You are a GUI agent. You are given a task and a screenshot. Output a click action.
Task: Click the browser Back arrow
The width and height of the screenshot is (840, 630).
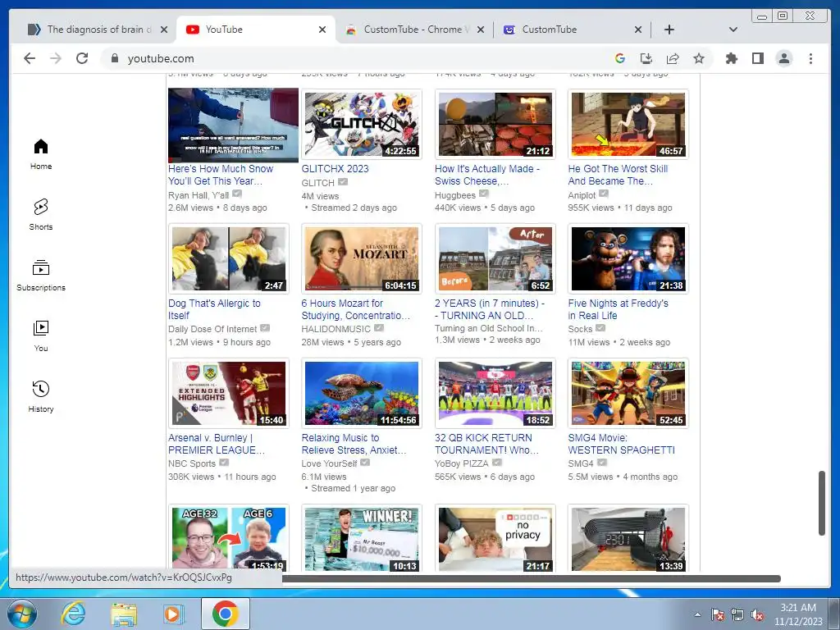(x=30, y=58)
